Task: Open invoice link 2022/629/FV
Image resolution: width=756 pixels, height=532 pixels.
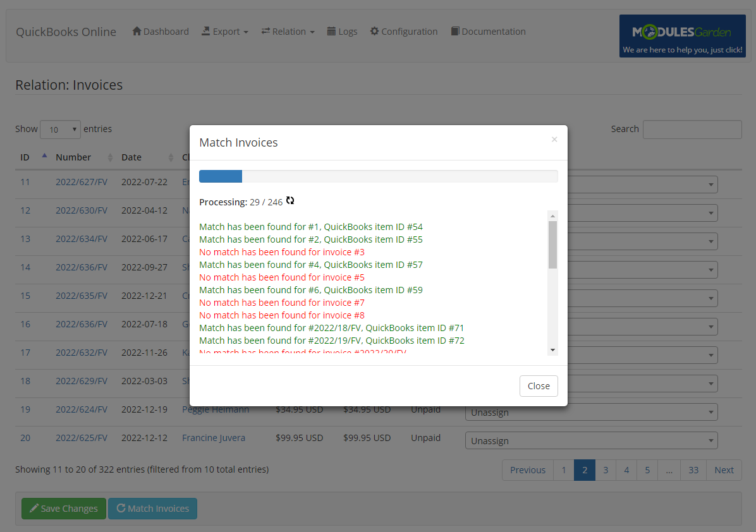Action: click(82, 381)
